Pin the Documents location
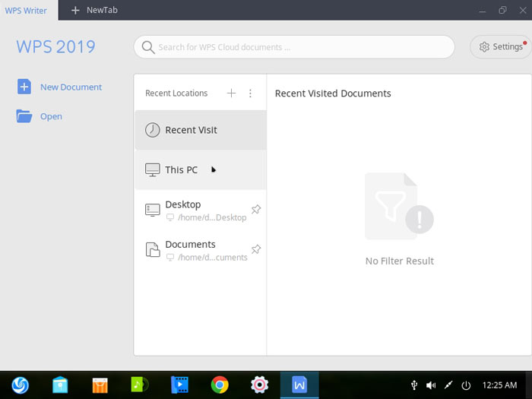This screenshot has width=532, height=399. click(x=256, y=249)
